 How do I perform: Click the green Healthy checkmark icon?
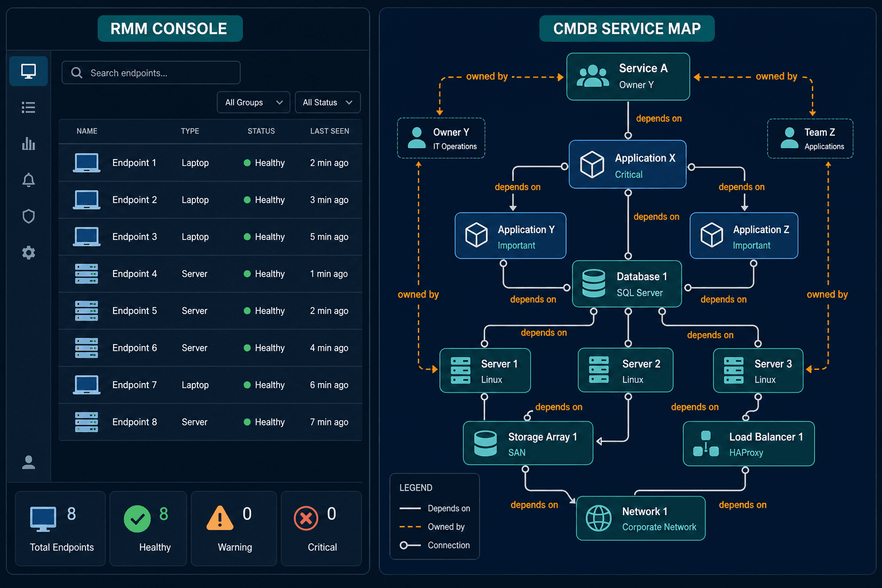(x=137, y=519)
